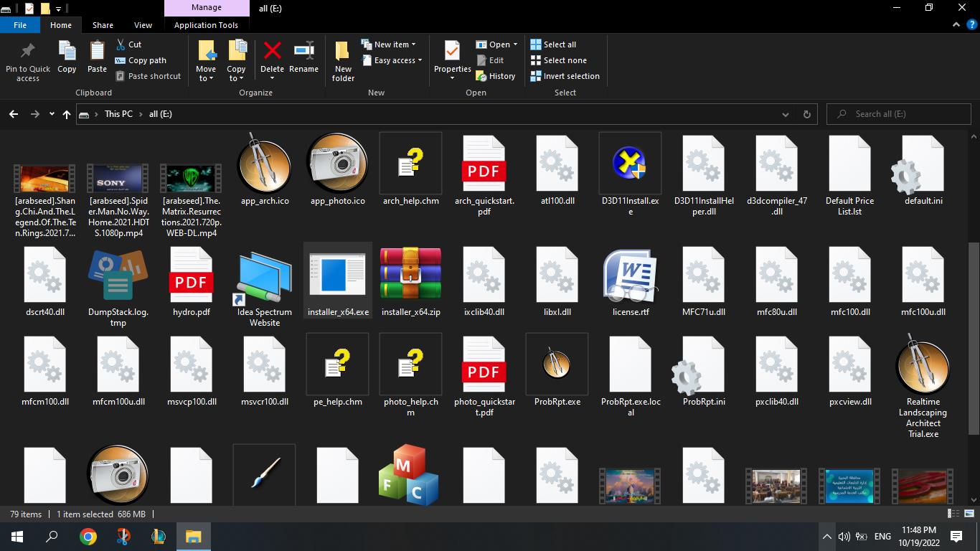Click the New folder icon
This screenshot has width=980, height=551.
[343, 61]
